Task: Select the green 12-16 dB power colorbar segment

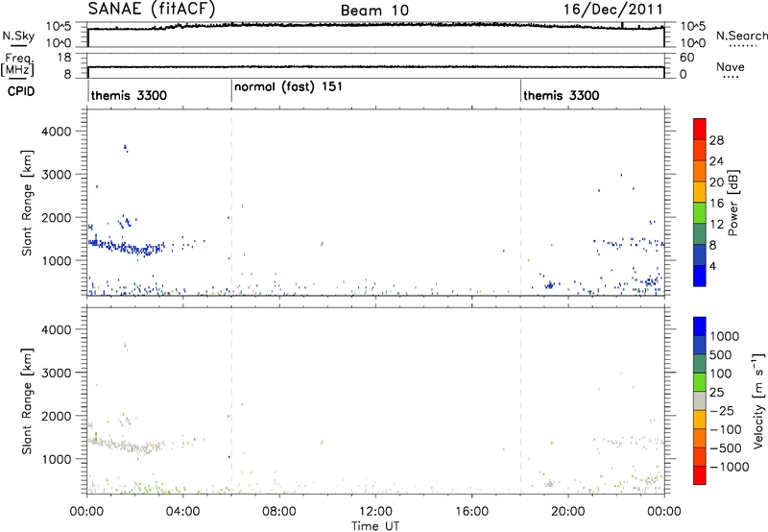Action: pos(700,212)
